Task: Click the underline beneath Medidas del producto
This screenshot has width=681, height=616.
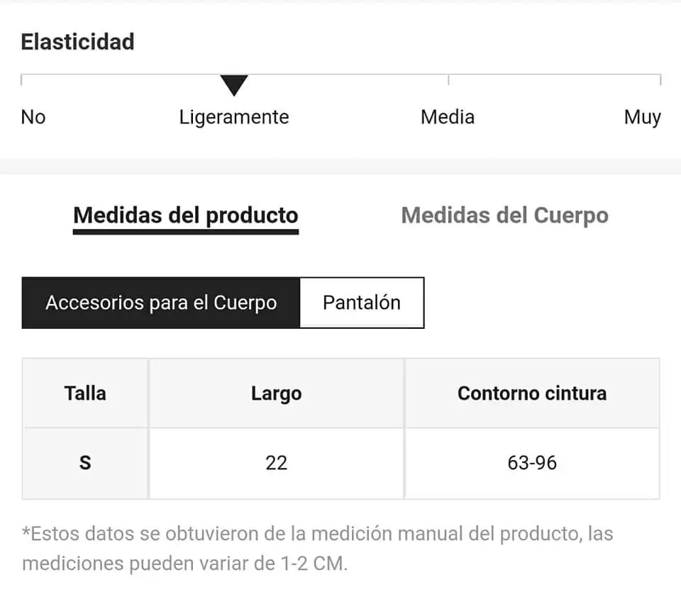Action: point(185,233)
